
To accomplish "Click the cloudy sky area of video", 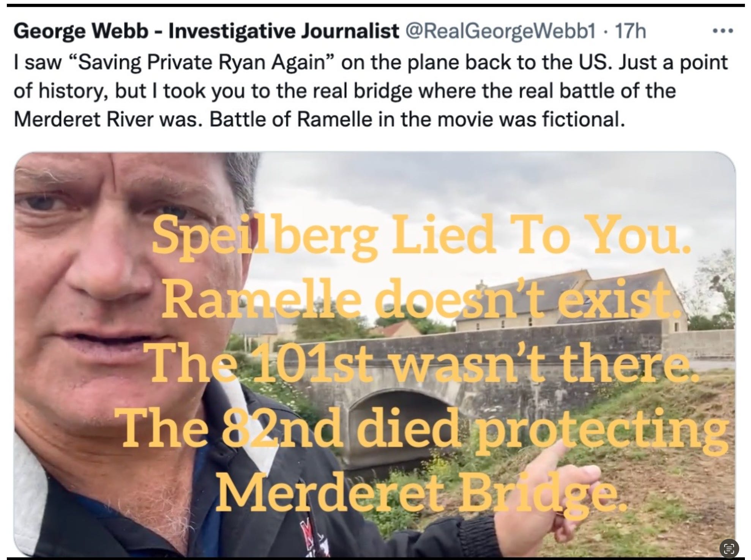I will point(475,190).
